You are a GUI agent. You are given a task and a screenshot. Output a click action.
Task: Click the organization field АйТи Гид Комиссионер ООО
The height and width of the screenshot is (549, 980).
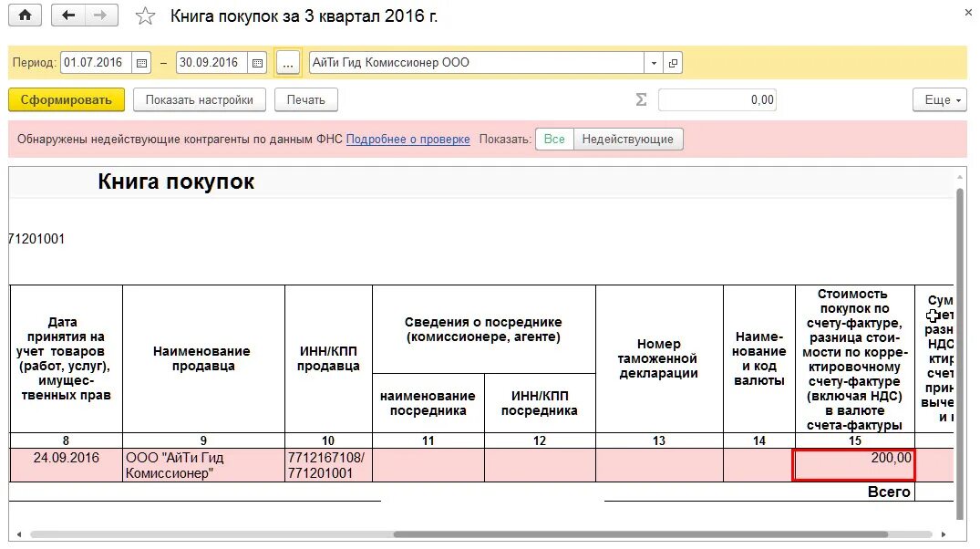tap(476, 63)
